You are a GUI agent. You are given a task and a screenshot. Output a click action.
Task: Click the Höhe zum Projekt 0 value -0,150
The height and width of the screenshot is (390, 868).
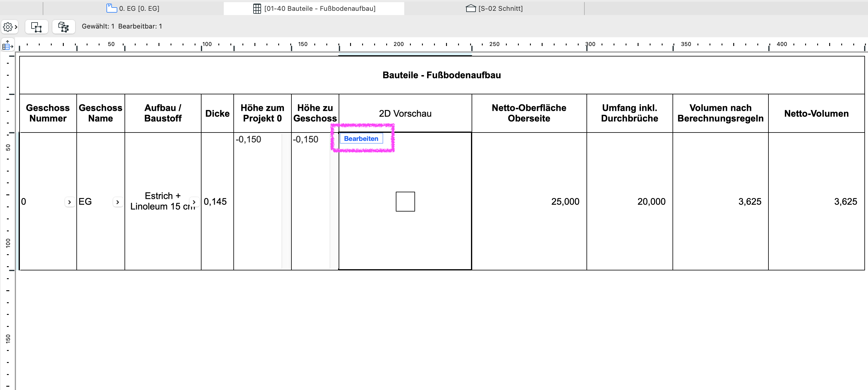(248, 139)
